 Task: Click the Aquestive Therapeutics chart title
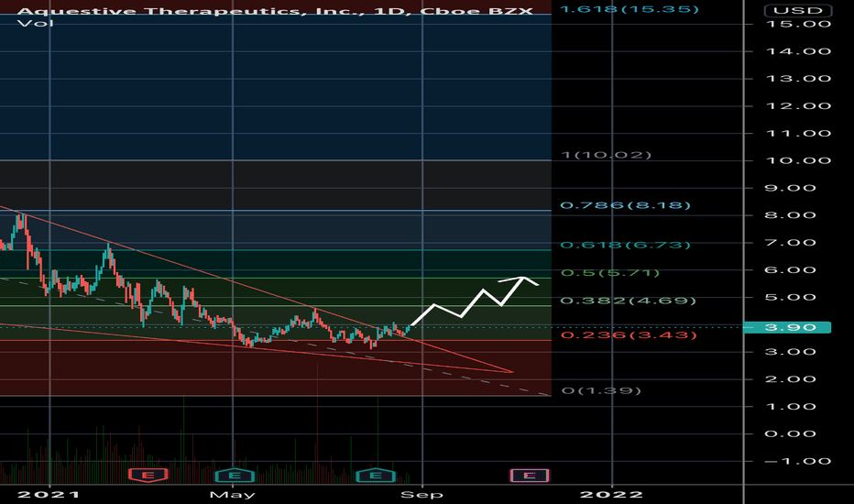click(275, 10)
